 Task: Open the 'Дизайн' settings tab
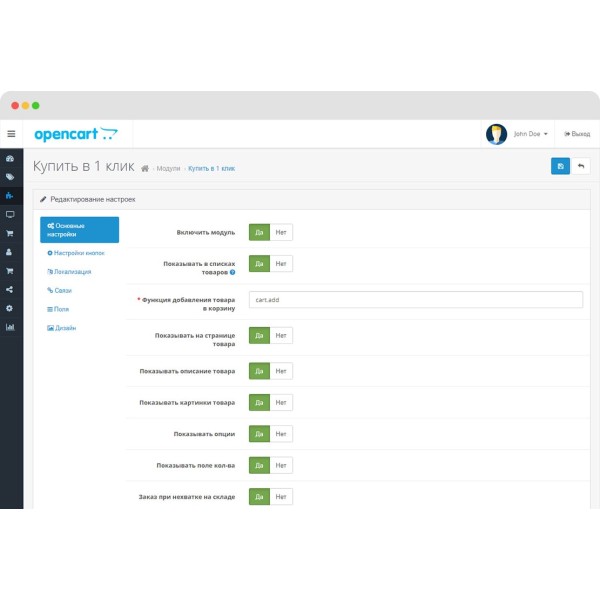(62, 328)
